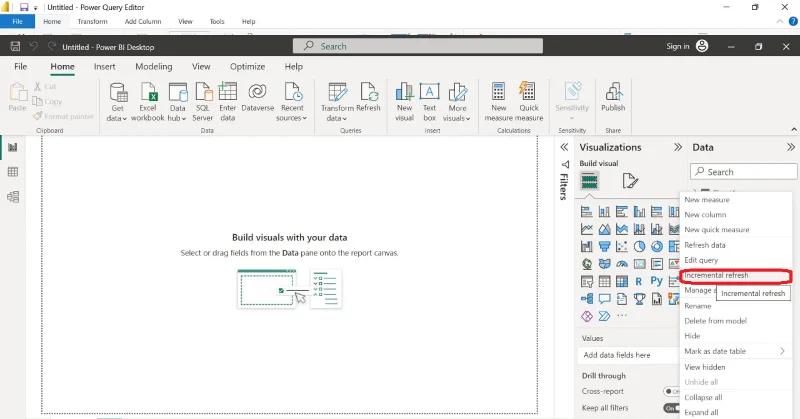
Task: Refresh queries from the ribbon
Action: [x=368, y=98]
